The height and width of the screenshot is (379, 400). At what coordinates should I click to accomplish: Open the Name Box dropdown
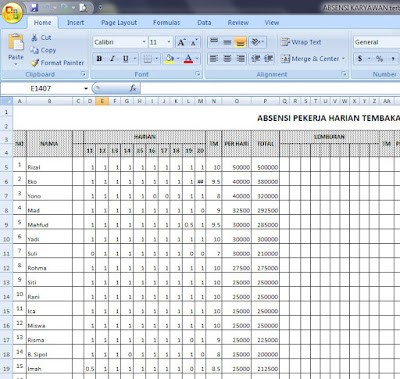click(86, 89)
